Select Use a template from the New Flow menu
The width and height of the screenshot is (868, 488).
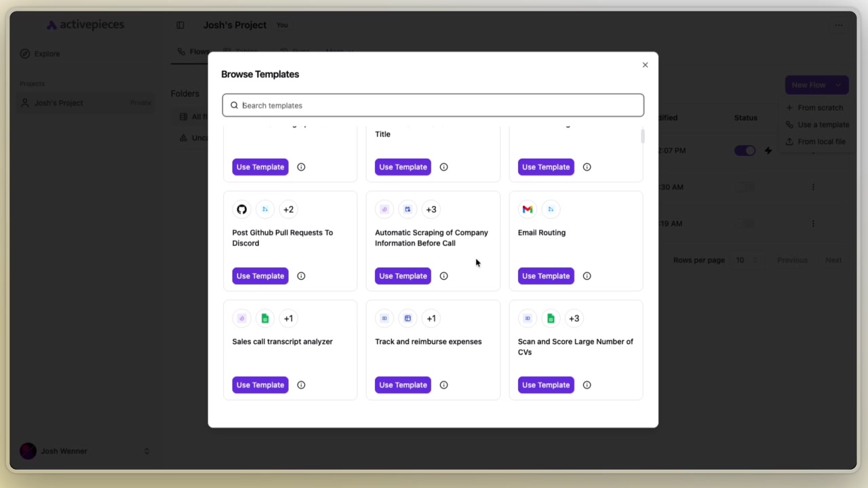tap(823, 124)
